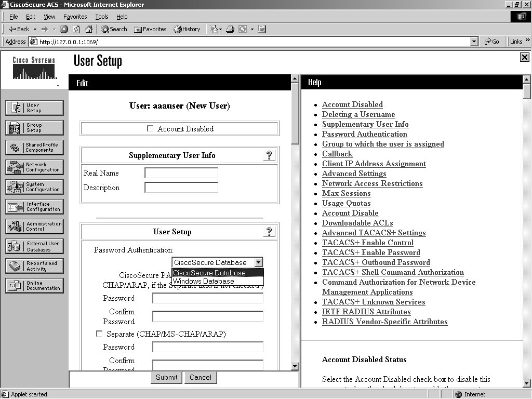Open Online Documentation section
Screen dimensions: 532x399
tap(34, 286)
